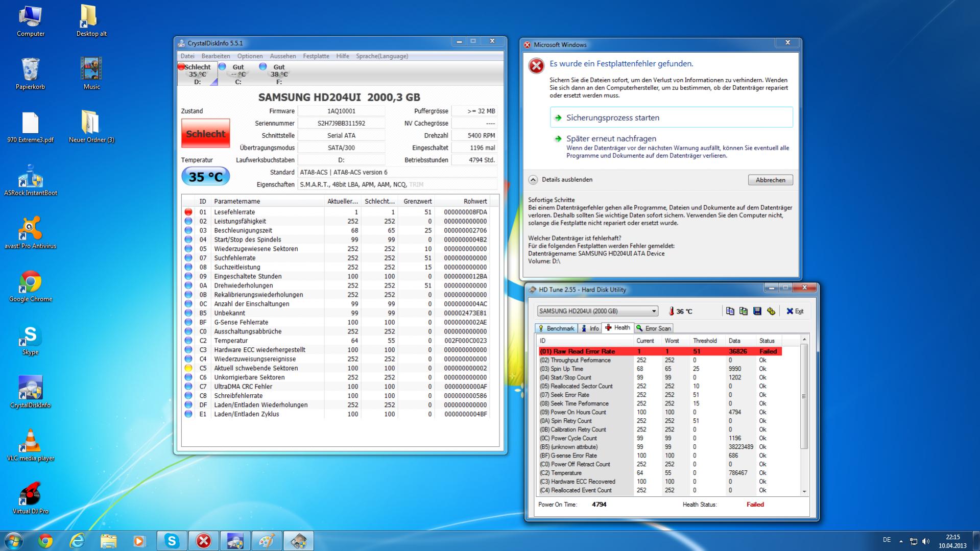Open the Sprache(Language) menu
This screenshot has width=980, height=551.
[x=382, y=56]
